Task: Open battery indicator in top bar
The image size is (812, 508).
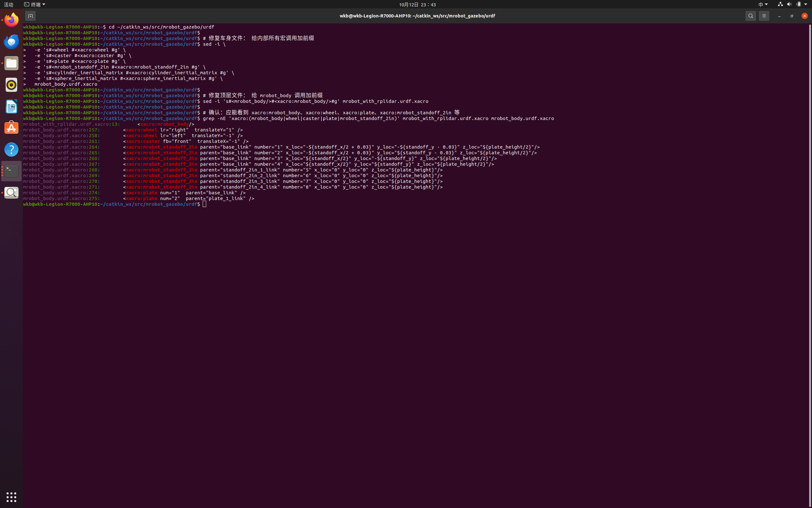Action: tap(799, 4)
